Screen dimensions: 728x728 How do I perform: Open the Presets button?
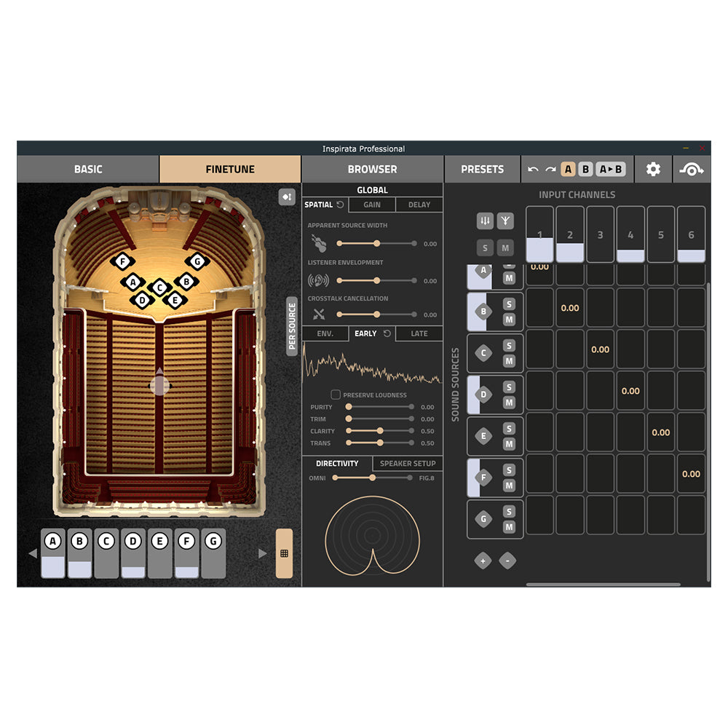pyautogui.click(x=482, y=169)
